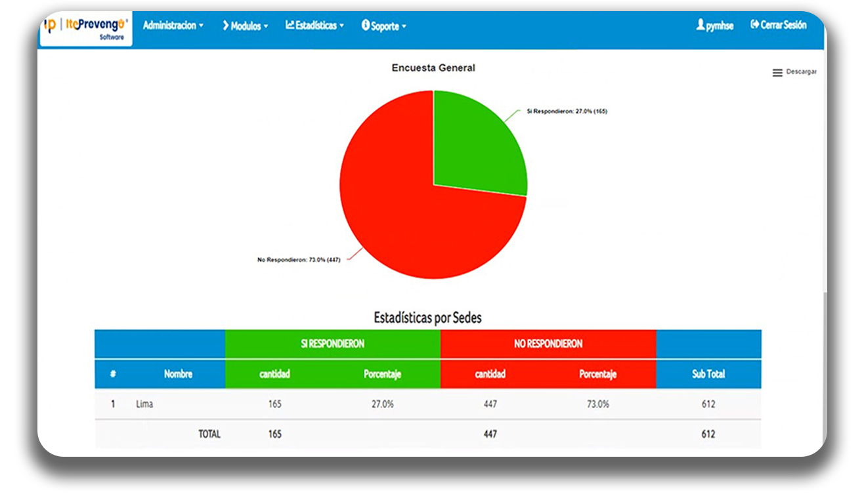The width and height of the screenshot is (864, 504).
Task: Click the 612 value in Lima row
Action: [x=708, y=404]
